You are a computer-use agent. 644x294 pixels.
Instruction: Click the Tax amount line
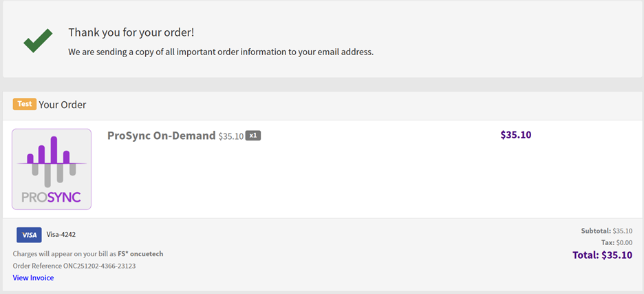[616, 242]
